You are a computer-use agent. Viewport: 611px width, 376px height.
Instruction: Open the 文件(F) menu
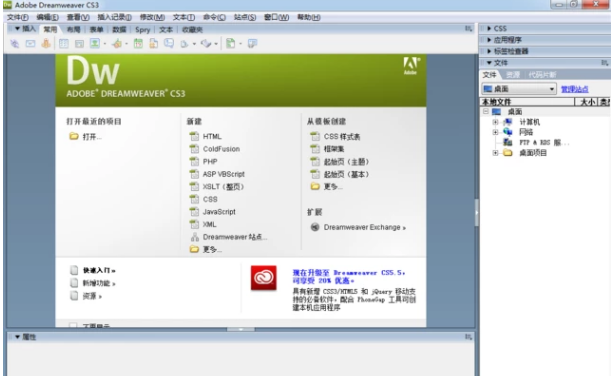click(18, 18)
